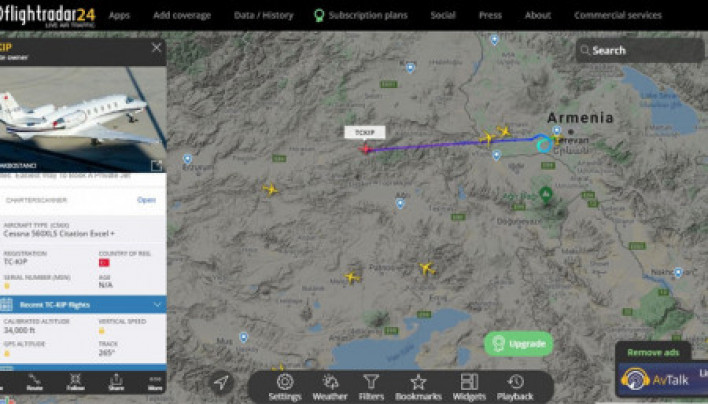Expand the aircraft photo to fullscreen
Screen dimensions: 708x404
[156, 165]
